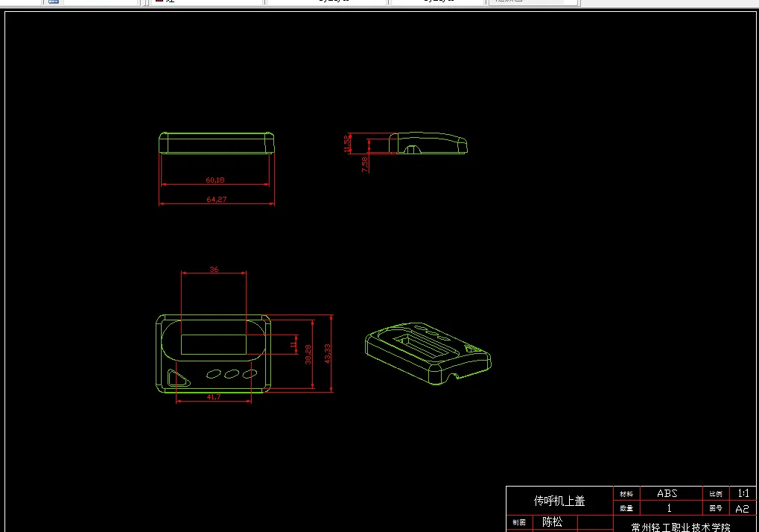Viewport: 759px width, 532px height.
Task: Select the 41,7 dimension text
Action: (214, 397)
